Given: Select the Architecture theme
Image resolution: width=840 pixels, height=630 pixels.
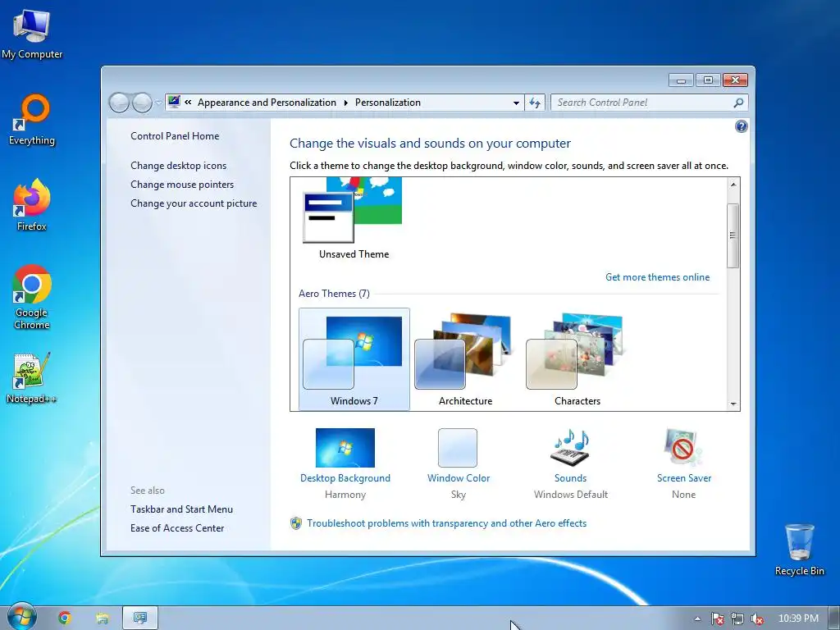Looking at the screenshot, I should point(466,359).
